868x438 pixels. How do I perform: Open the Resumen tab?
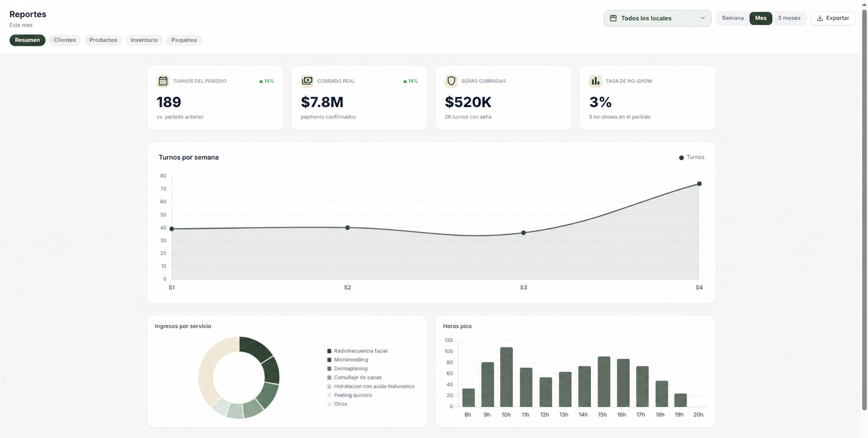(x=28, y=40)
